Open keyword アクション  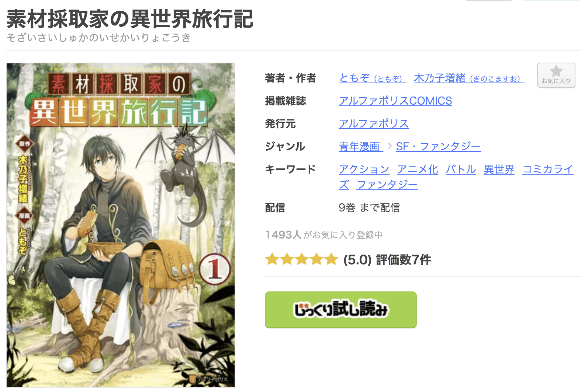(364, 169)
